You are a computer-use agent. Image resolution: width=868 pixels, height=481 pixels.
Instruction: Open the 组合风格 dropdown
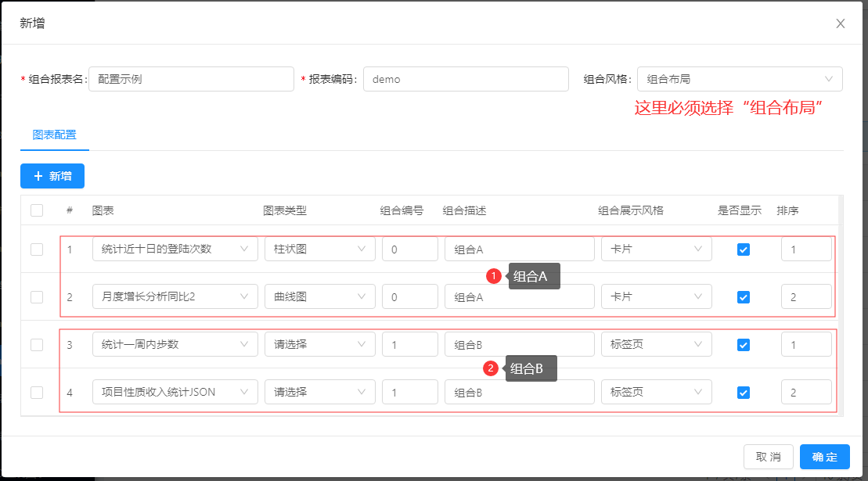click(x=739, y=79)
